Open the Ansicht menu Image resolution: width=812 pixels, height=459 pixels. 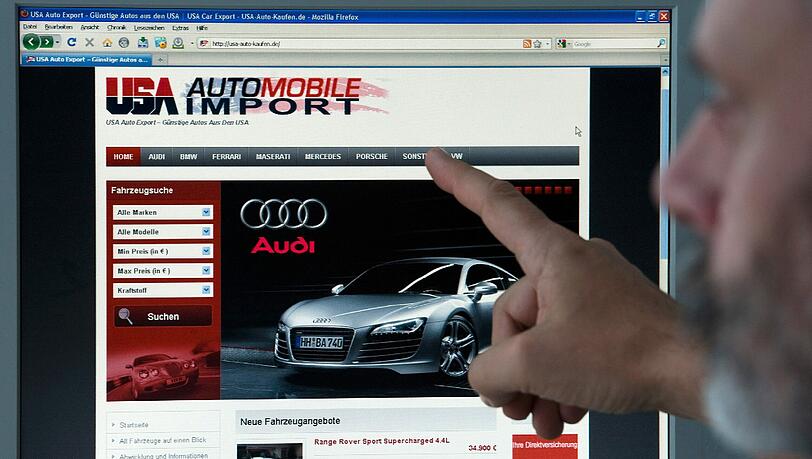tap(90, 27)
